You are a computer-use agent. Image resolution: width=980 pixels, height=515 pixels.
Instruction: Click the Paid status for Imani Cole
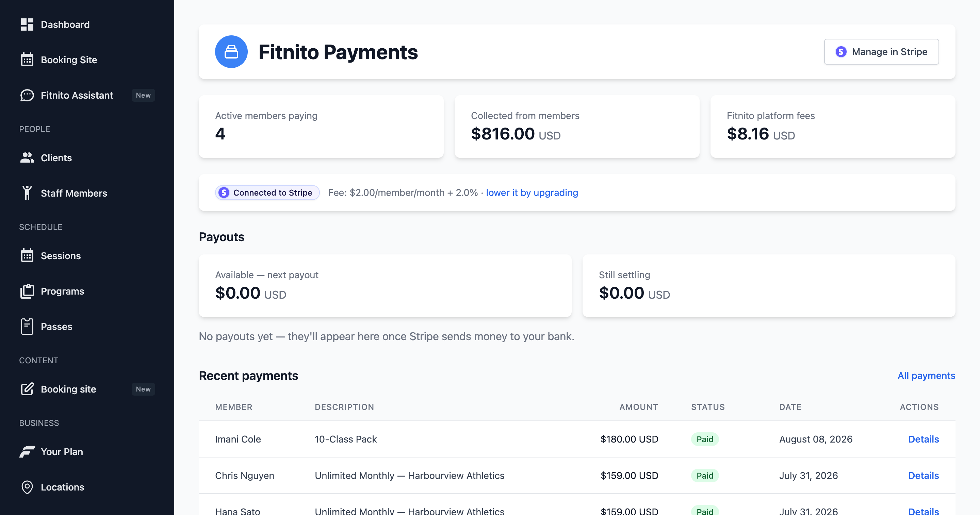705,439
